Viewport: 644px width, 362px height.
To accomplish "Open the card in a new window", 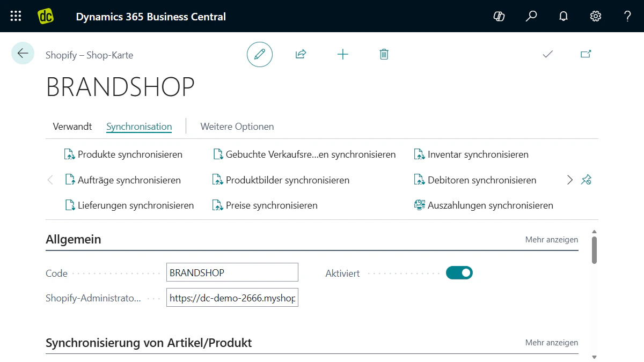I will tap(586, 54).
